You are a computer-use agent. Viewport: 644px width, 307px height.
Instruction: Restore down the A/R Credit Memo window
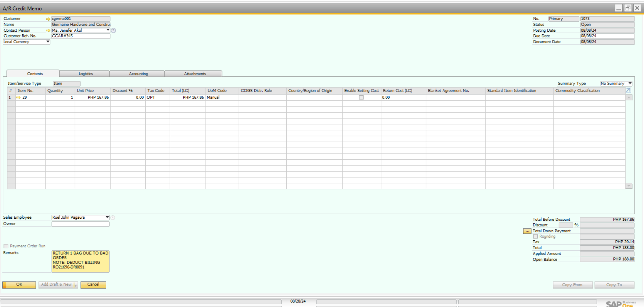(628, 8)
